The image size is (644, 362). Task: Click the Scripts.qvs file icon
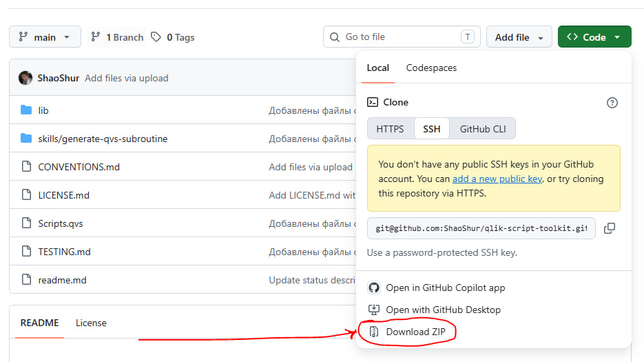coord(26,223)
